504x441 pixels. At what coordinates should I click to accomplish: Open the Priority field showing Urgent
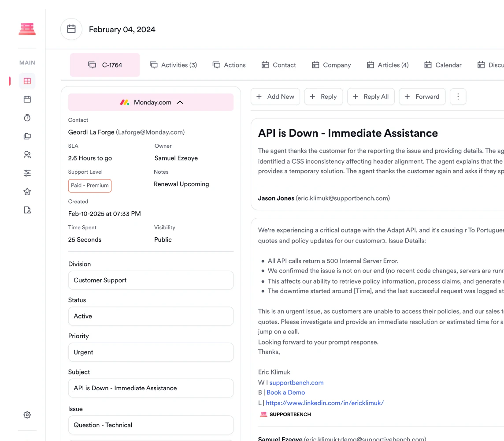coord(151,352)
